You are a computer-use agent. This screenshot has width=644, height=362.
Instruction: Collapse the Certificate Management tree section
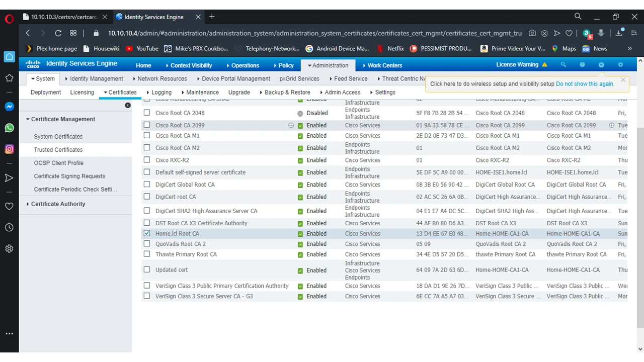[x=28, y=119]
